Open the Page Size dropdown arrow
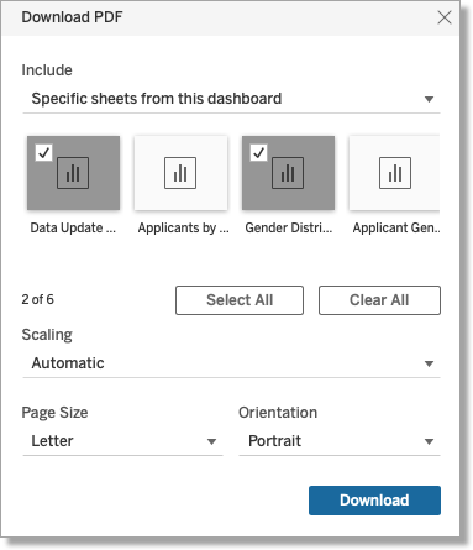The width and height of the screenshot is (473, 550). click(211, 442)
